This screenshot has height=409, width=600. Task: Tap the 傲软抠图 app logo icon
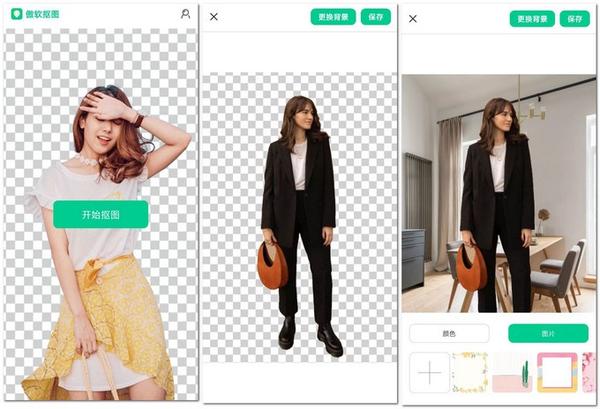(16, 14)
